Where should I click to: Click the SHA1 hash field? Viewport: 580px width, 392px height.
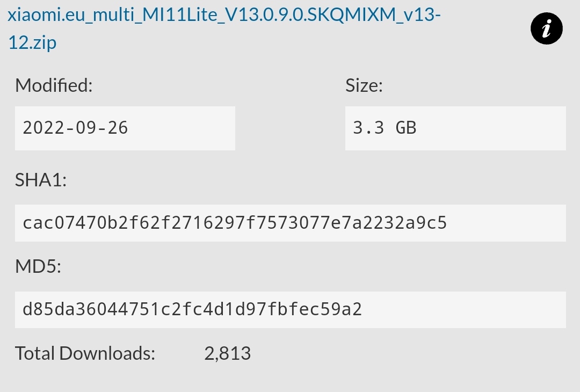tap(290, 223)
